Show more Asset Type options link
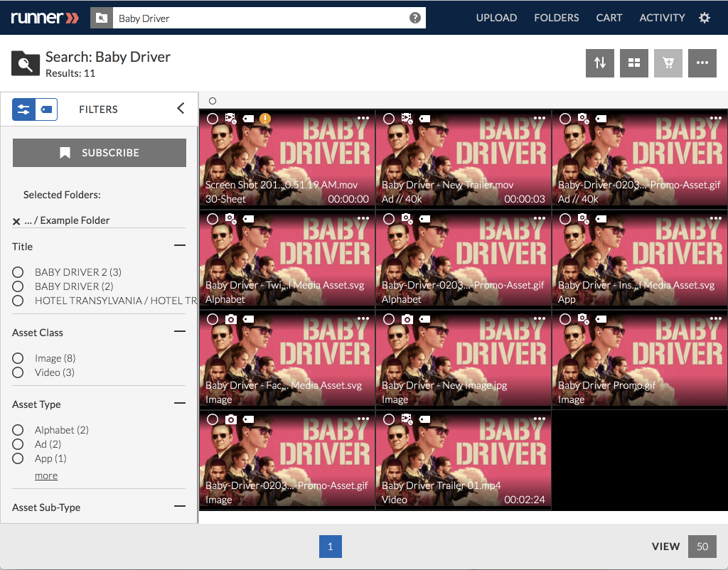This screenshot has height=570, width=728. [46, 475]
